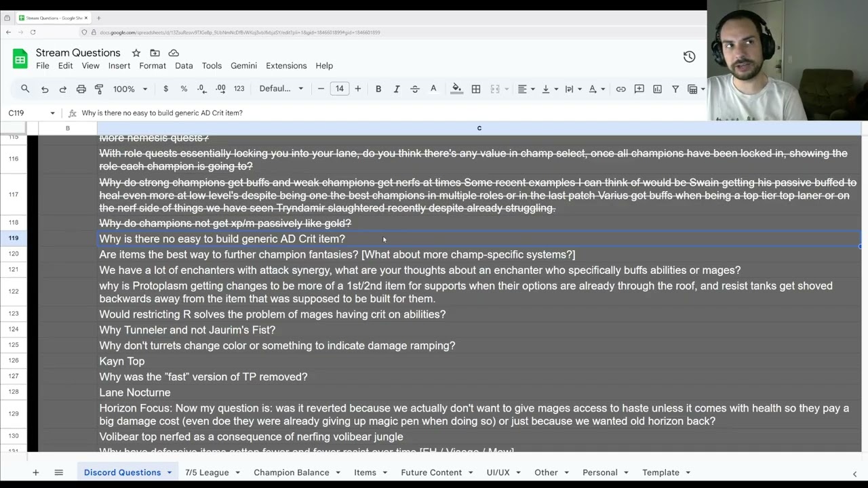This screenshot has width=868, height=488.
Task: Open the File menu
Action: 43,66
